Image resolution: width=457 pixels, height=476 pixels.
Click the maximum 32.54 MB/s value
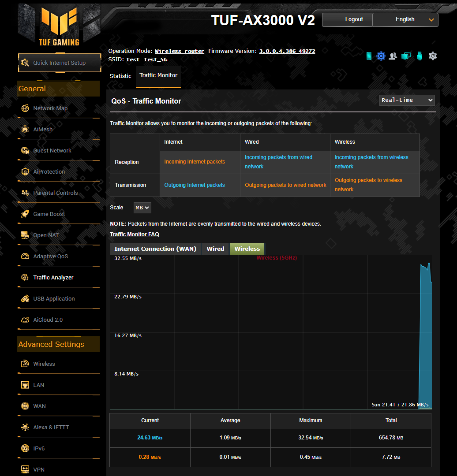point(311,438)
